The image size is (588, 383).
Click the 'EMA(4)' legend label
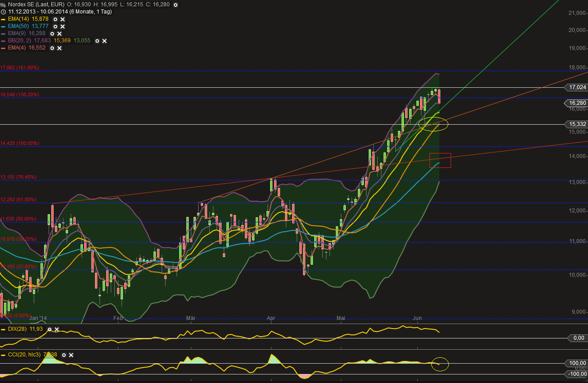pos(16,48)
